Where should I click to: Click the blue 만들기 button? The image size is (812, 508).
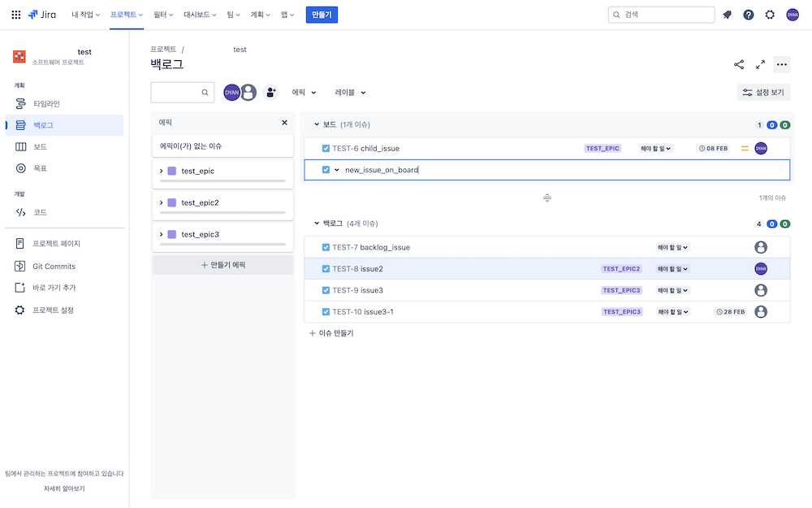(322, 15)
